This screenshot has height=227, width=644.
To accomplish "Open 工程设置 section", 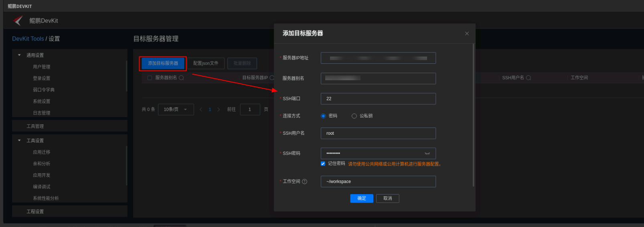I will pyautogui.click(x=70, y=211).
